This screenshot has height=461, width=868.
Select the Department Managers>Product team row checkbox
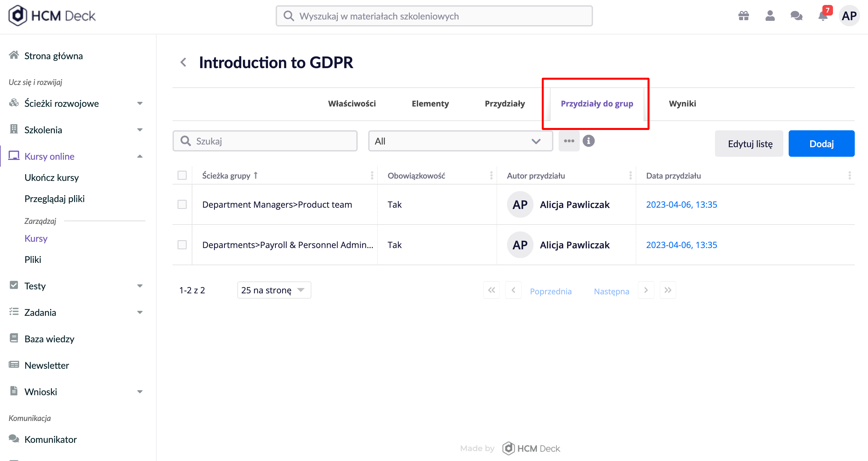(x=182, y=204)
